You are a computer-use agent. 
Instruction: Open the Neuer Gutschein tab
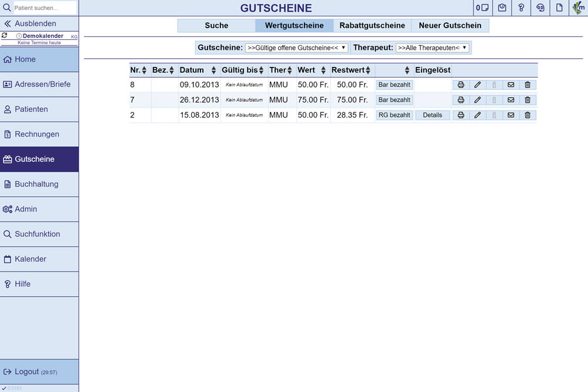(450, 26)
